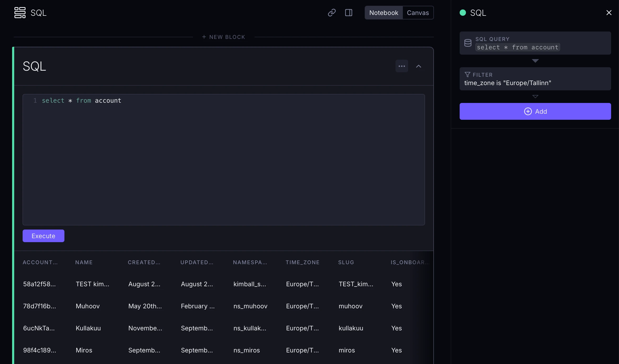
Task: Click the green status dot beside SQL
Action: 463,13
